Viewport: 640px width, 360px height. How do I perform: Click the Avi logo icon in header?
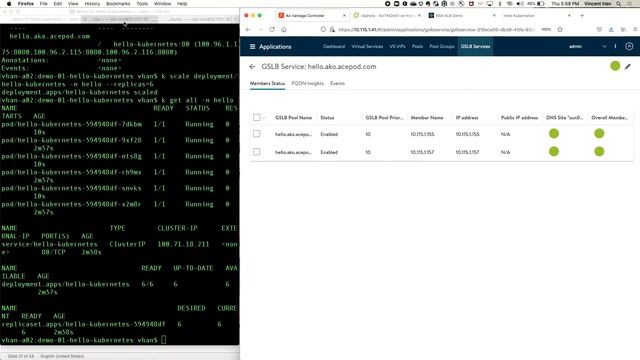(x=629, y=47)
